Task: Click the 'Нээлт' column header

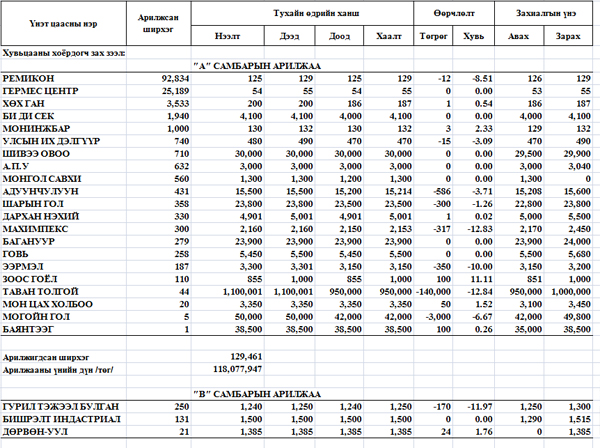Action: (x=227, y=36)
